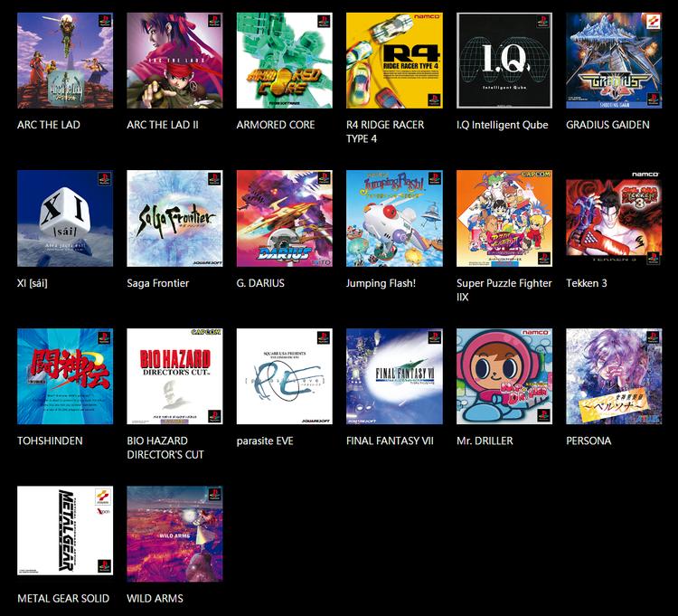Pick the Tekken 3 cover art
This screenshot has width=678, height=616.
[x=614, y=219]
